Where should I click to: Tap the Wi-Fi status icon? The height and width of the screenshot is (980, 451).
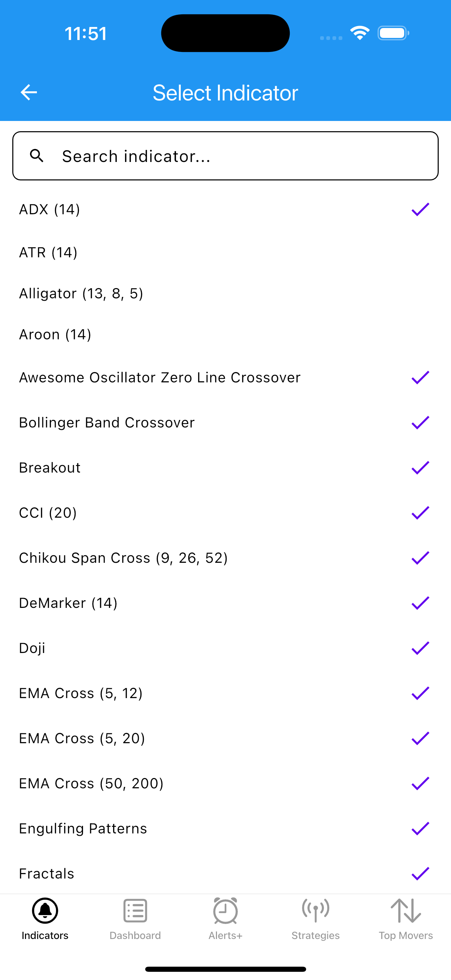[x=360, y=33]
